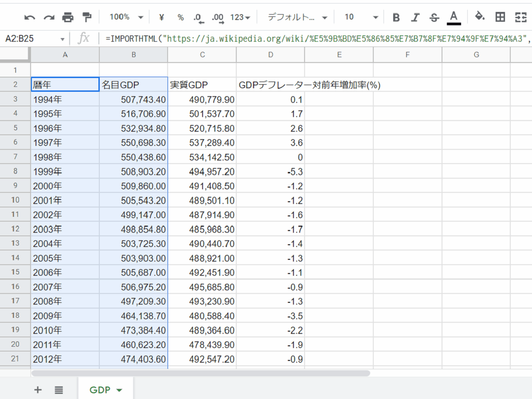Add a new sheet
This screenshot has height=399, width=532.
38,390
